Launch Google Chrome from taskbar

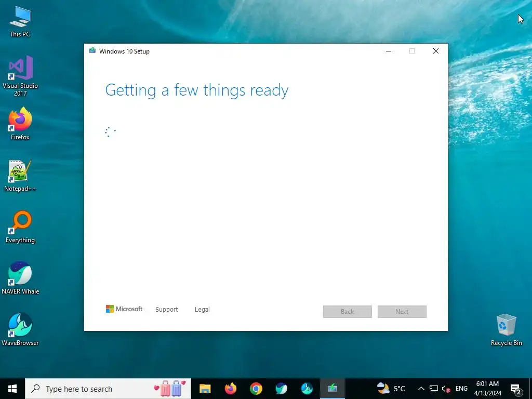tap(256, 389)
